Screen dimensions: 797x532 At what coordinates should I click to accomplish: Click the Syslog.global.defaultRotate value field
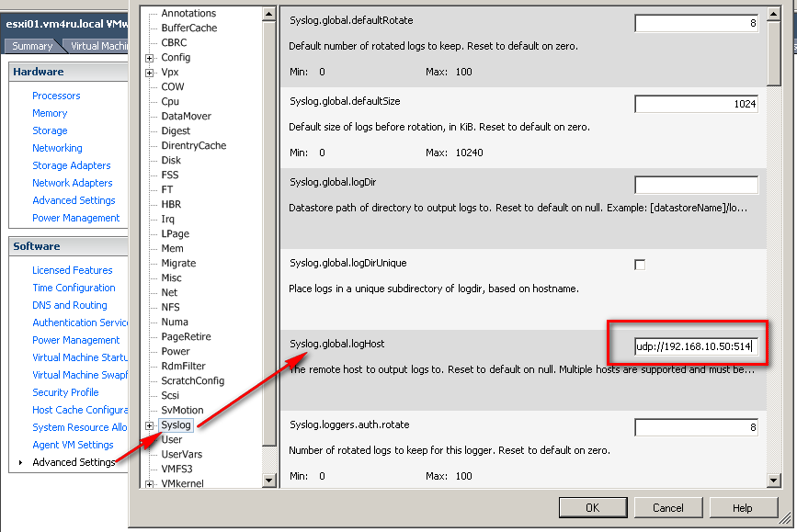pyautogui.click(x=697, y=23)
